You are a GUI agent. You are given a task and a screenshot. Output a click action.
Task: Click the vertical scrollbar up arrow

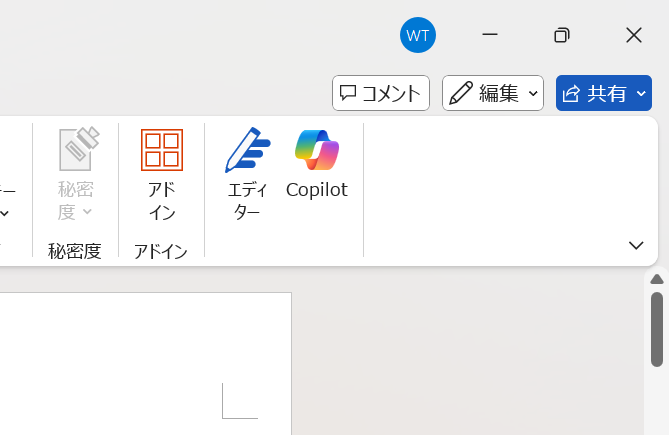[x=657, y=279]
